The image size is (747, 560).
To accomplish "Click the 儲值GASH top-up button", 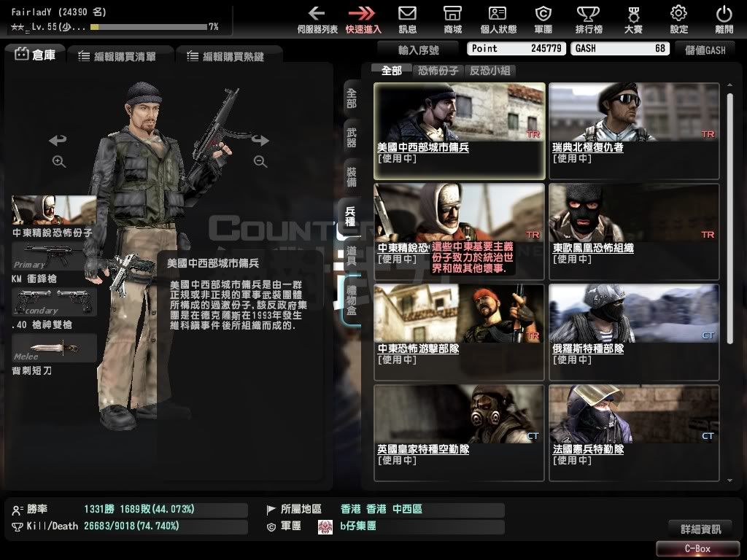I will pos(705,50).
